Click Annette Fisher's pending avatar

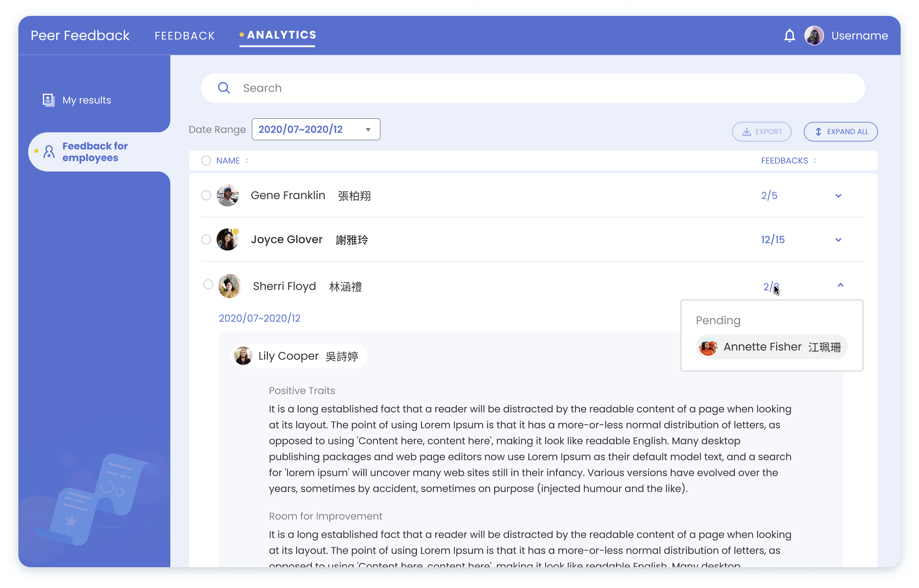pos(708,347)
